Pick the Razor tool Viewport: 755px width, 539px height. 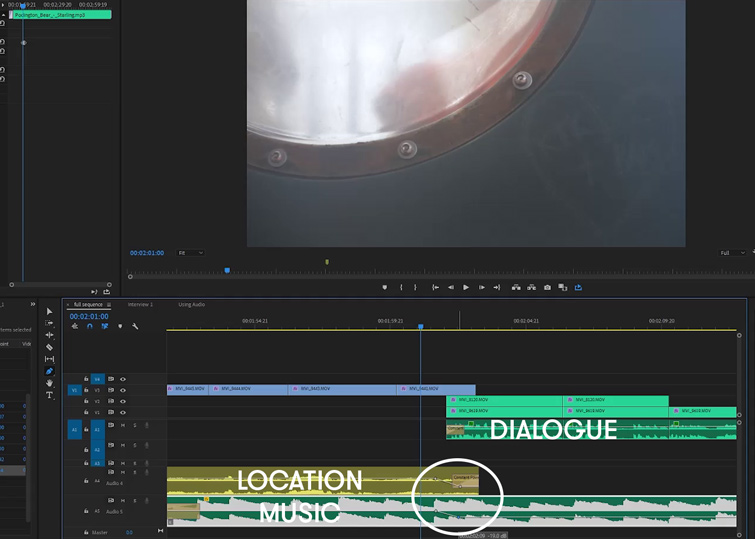[50, 347]
